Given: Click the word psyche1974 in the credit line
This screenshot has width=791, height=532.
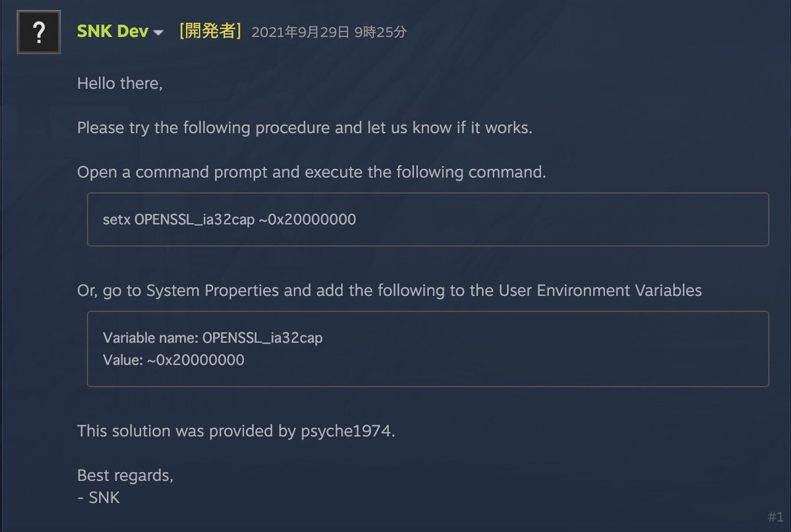Looking at the screenshot, I should click(x=347, y=431).
